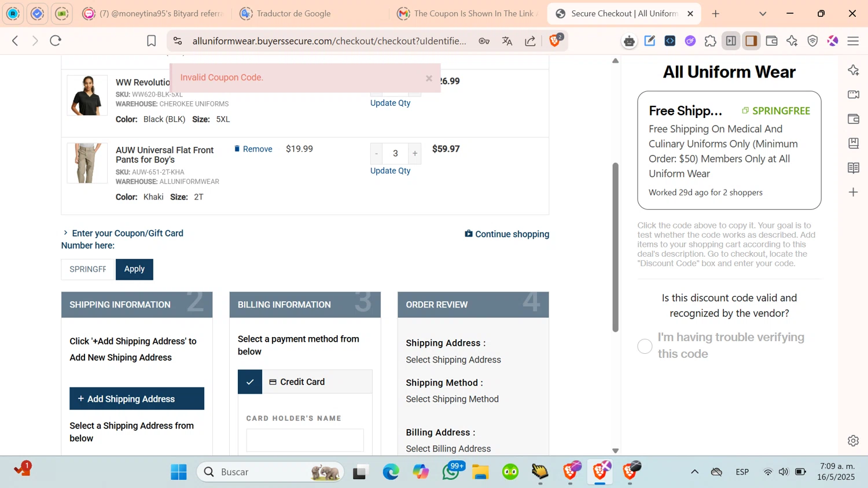Screen dimensions: 868x488
Task: Open Brave Shields lion icon
Action: [x=554, y=40]
